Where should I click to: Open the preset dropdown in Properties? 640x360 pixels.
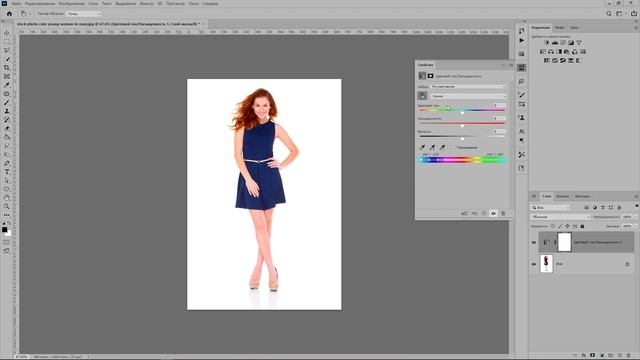coord(468,87)
